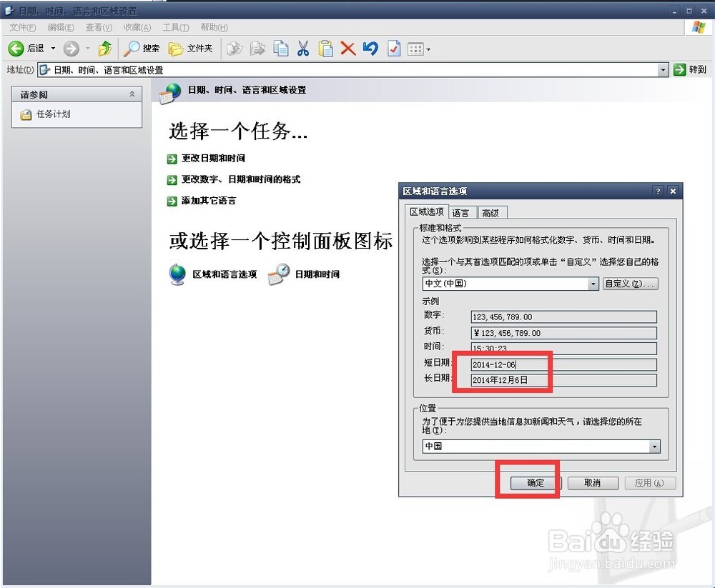Click arrow icon beside 更改日期和时间
The width and height of the screenshot is (715, 588).
(x=172, y=159)
